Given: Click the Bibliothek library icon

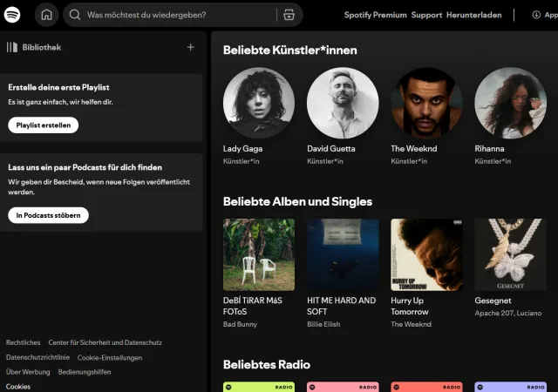Looking at the screenshot, I should click(x=12, y=47).
